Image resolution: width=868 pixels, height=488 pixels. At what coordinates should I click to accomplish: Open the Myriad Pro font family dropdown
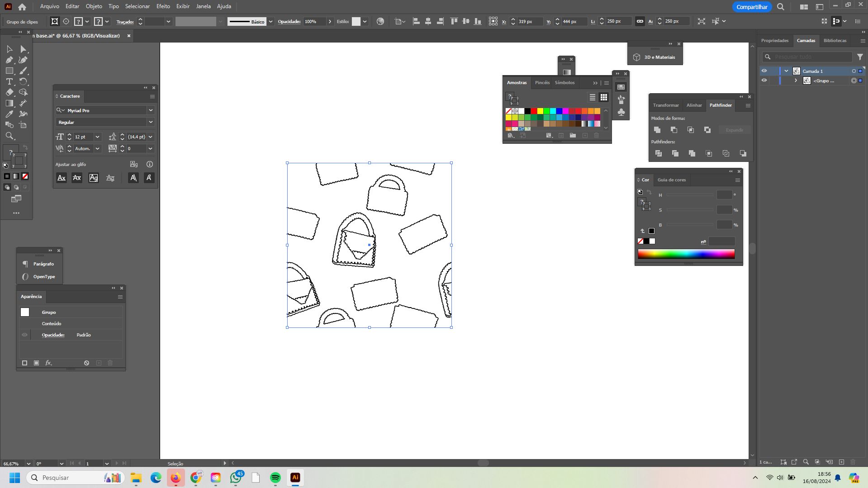(151, 110)
